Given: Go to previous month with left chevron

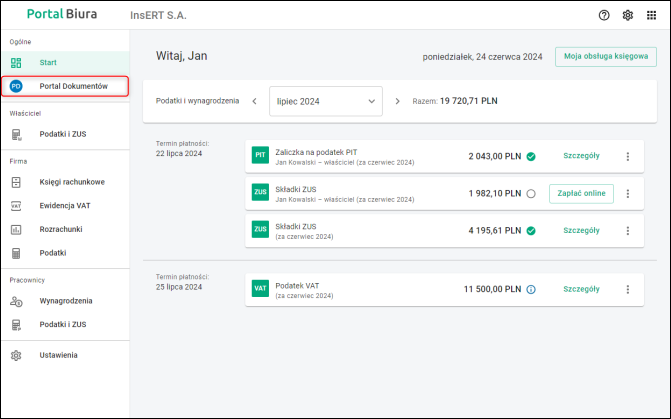Looking at the screenshot, I should point(255,101).
